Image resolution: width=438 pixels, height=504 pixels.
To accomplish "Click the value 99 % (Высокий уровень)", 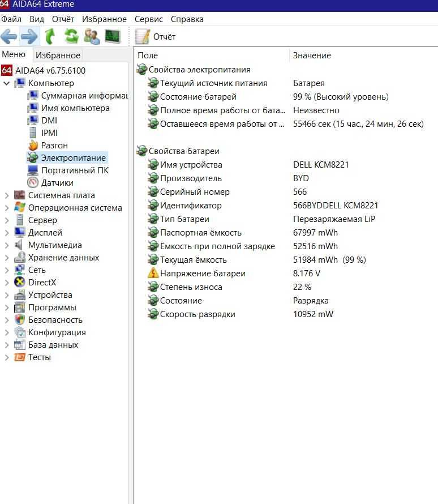I will [x=341, y=97].
